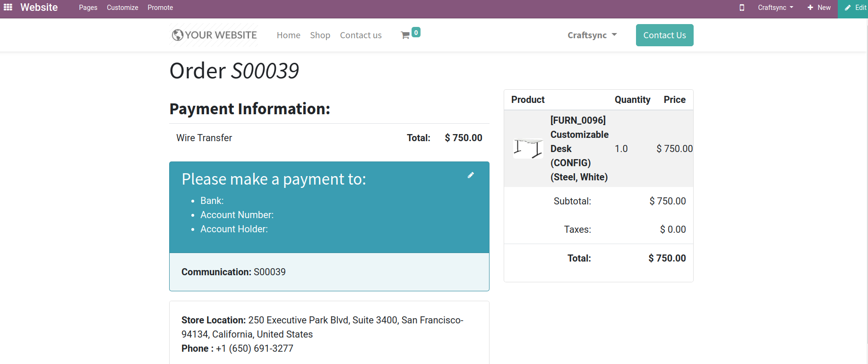Click the plus New button
This screenshot has width=868, height=364.
pos(819,8)
